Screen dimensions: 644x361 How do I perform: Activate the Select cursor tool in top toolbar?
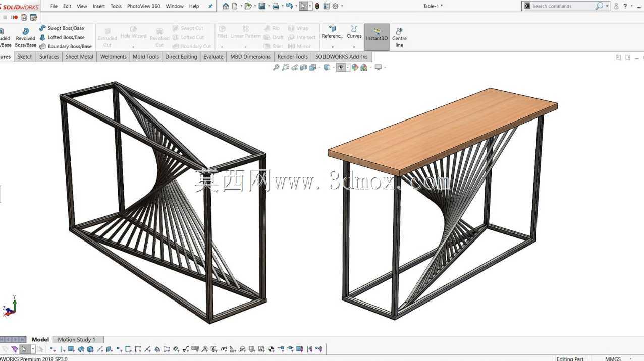coord(303,6)
